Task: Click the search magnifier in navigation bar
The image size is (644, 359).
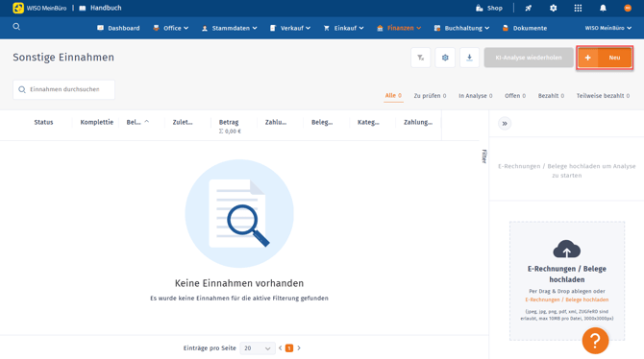Action: click(16, 27)
